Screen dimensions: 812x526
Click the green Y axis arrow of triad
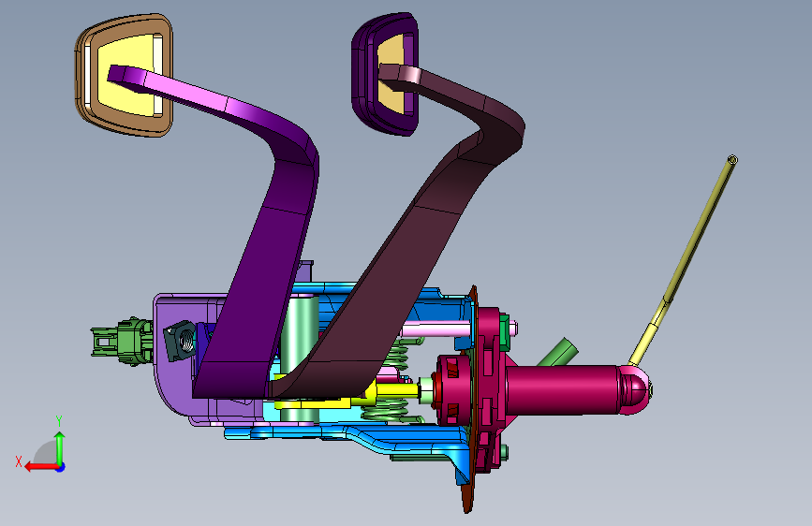60,447
